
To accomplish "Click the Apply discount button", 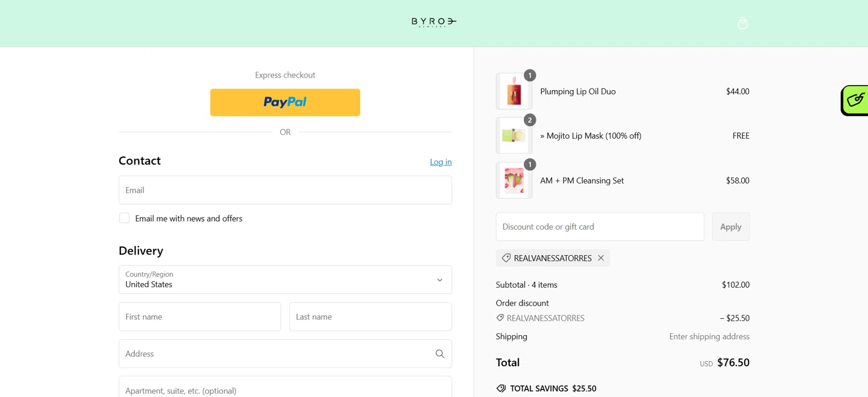I will (x=731, y=227).
